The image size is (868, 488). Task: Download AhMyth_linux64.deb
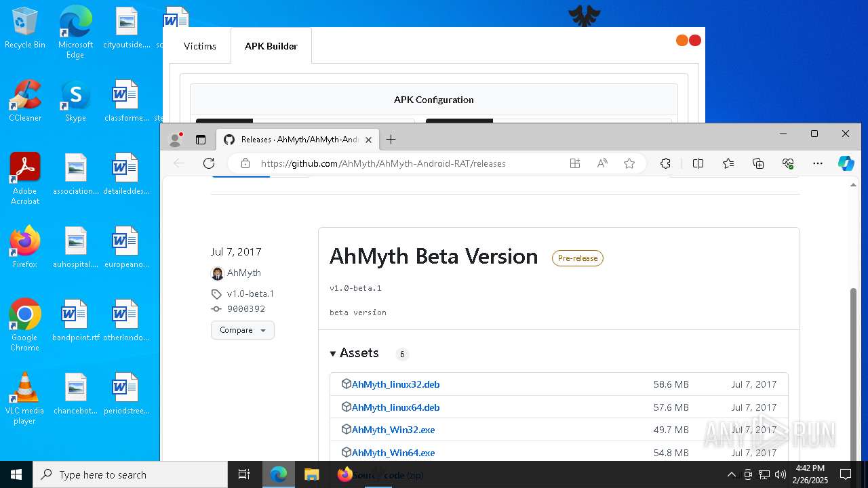point(396,407)
